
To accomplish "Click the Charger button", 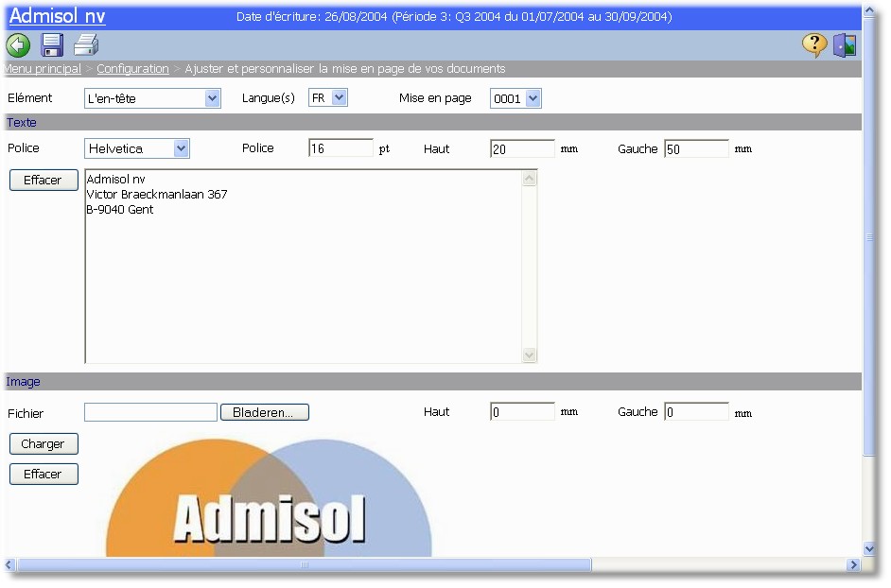I will click(x=44, y=443).
